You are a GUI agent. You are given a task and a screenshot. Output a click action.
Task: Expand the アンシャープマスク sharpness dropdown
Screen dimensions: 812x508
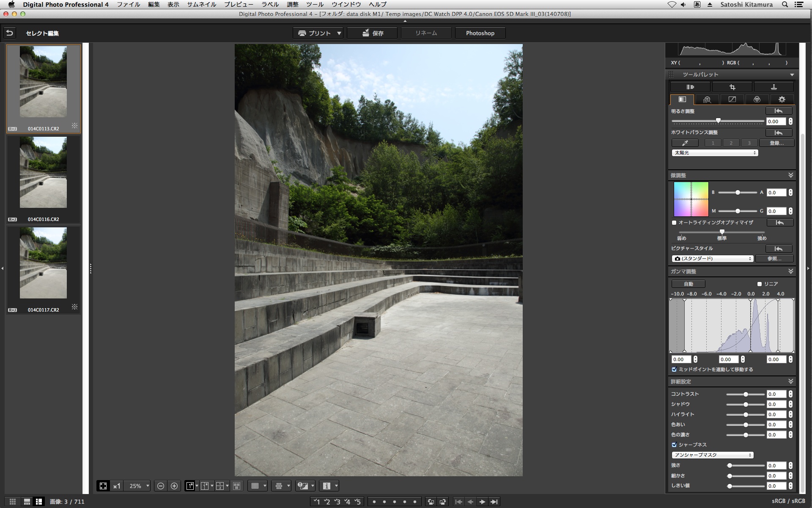713,455
